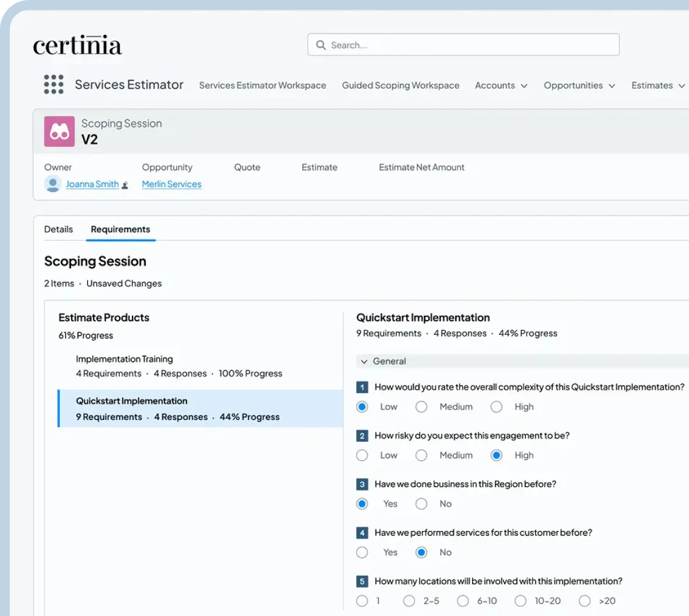Click the pink Scoping Session binoculars icon
Image resolution: width=689 pixels, height=616 pixels.
point(59,131)
